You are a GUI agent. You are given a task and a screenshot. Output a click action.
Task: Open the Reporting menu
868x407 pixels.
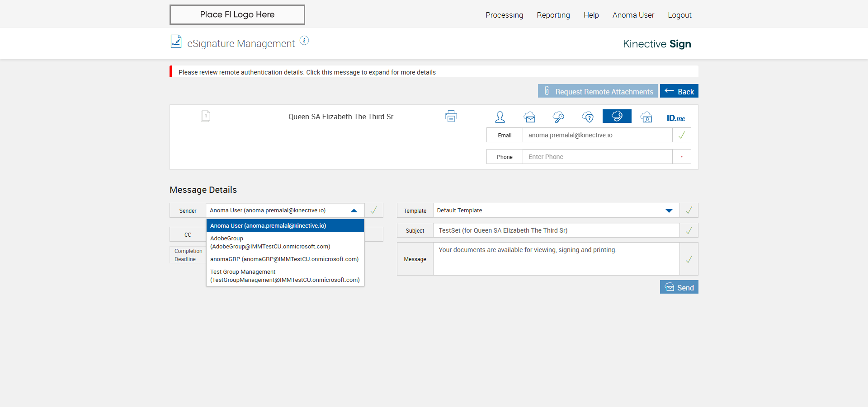553,15
